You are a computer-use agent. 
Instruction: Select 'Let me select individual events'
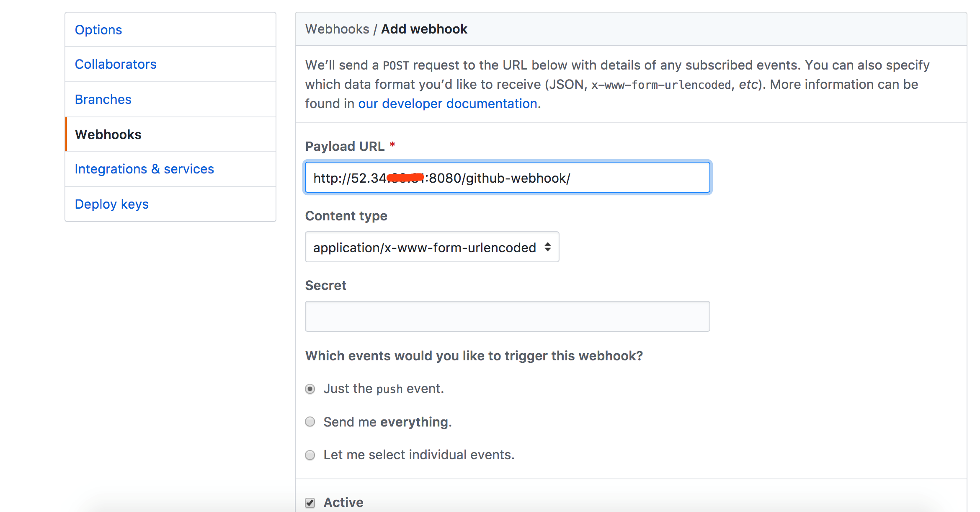point(310,455)
